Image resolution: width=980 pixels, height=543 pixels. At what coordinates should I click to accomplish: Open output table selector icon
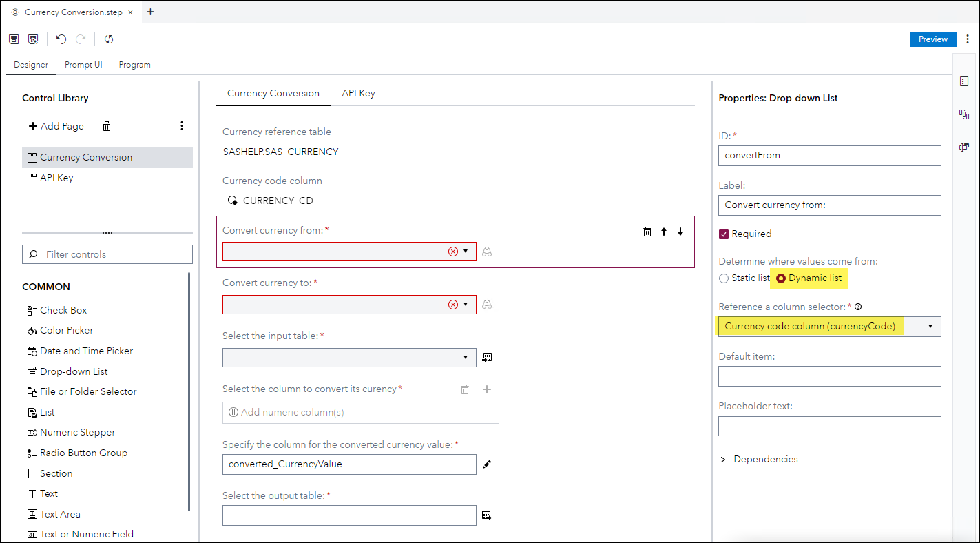pos(487,515)
